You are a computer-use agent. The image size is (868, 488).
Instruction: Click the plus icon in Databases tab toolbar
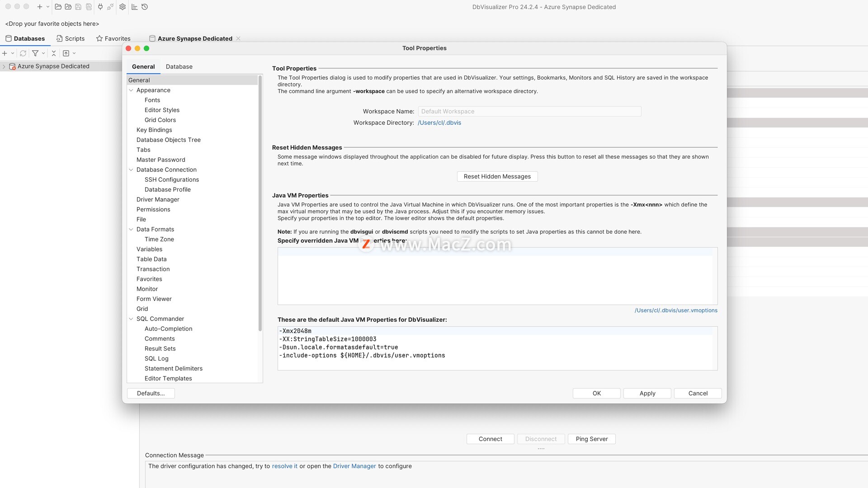tap(5, 53)
